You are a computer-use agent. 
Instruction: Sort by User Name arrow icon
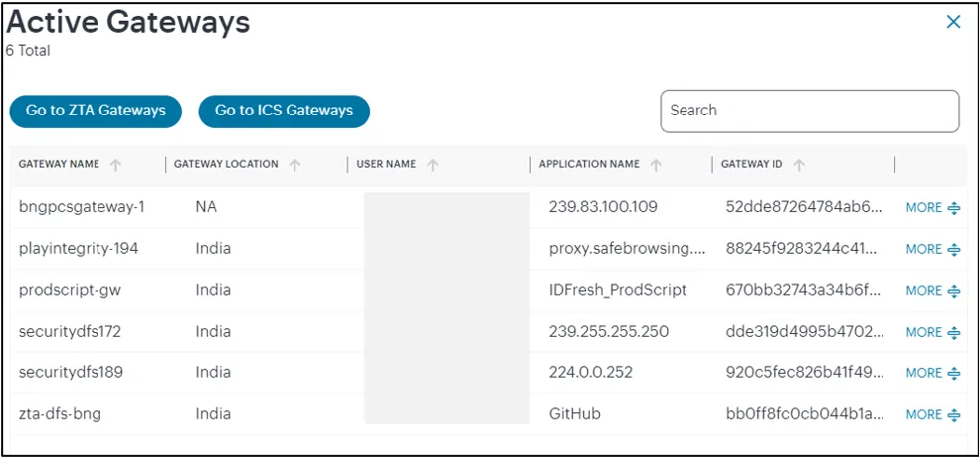(x=433, y=165)
